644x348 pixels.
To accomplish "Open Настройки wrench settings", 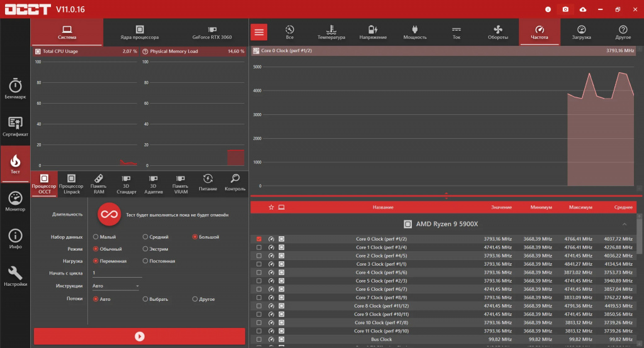I will tap(15, 276).
